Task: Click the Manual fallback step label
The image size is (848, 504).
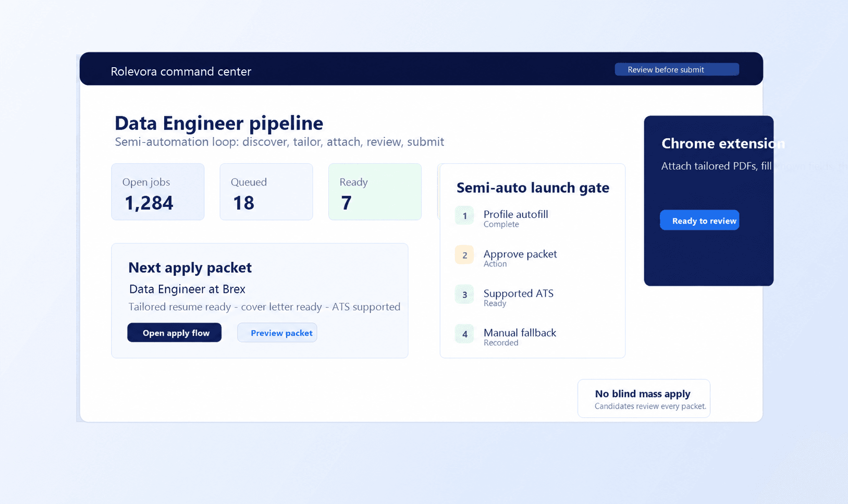Action: pos(520,333)
